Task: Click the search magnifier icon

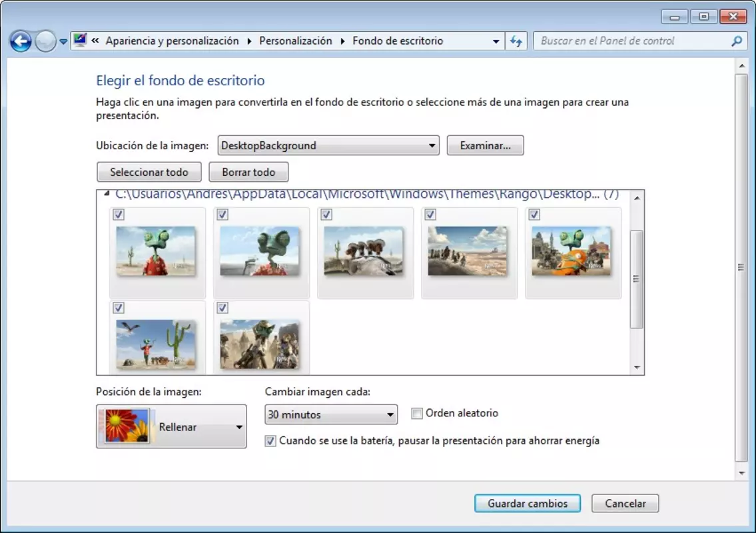Action: point(736,41)
